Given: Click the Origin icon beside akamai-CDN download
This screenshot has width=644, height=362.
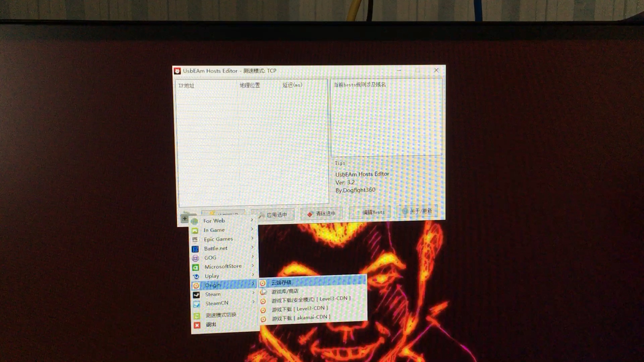Looking at the screenshot, I should (263, 319).
